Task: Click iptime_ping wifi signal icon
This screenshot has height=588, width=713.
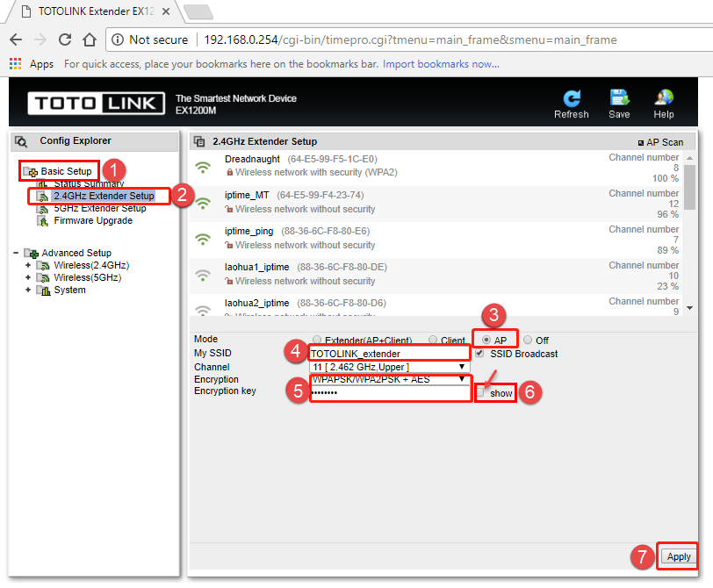Action: (203, 239)
